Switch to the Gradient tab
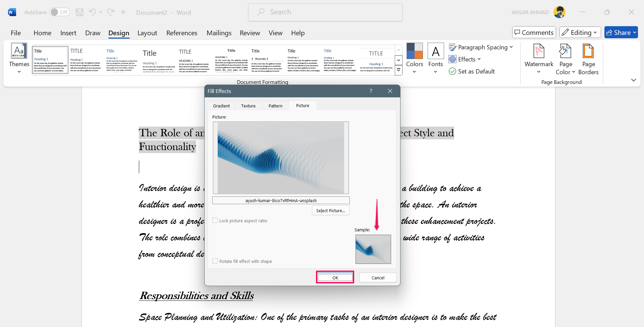Screen dimensions: 644x327 [221, 106]
